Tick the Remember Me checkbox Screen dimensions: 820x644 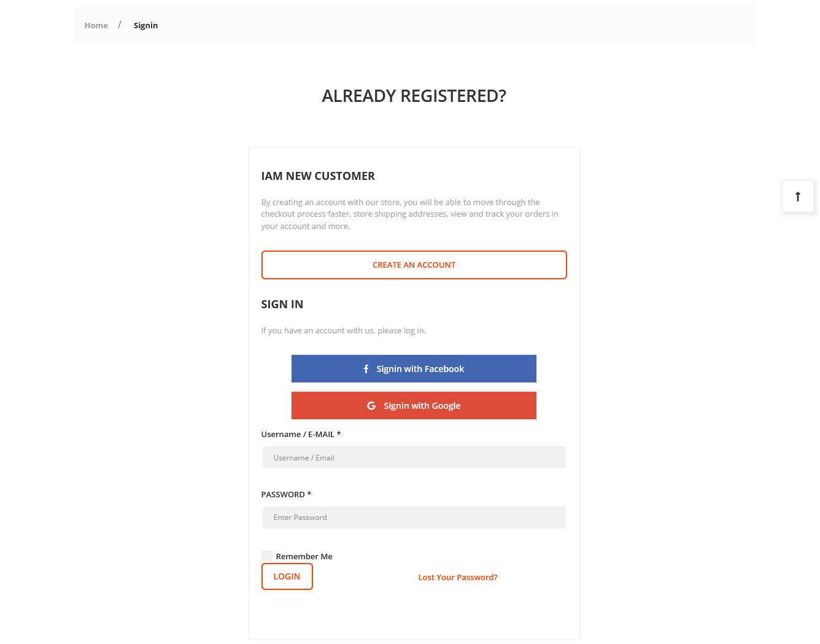tap(267, 556)
